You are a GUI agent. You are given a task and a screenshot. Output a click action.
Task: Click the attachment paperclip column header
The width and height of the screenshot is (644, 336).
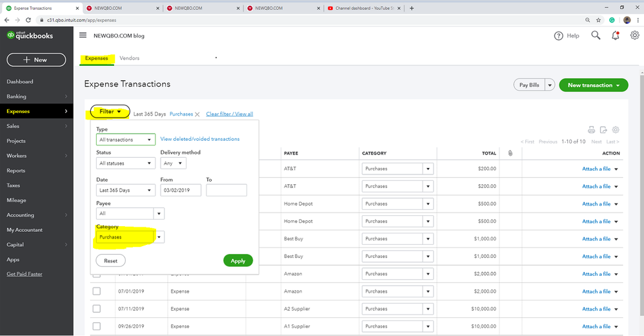click(510, 153)
